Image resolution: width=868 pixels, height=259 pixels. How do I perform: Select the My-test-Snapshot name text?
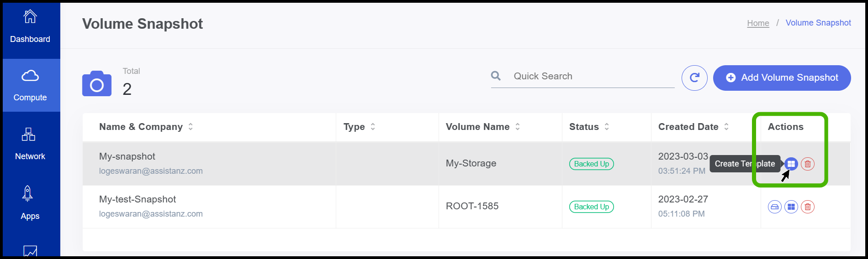138,199
